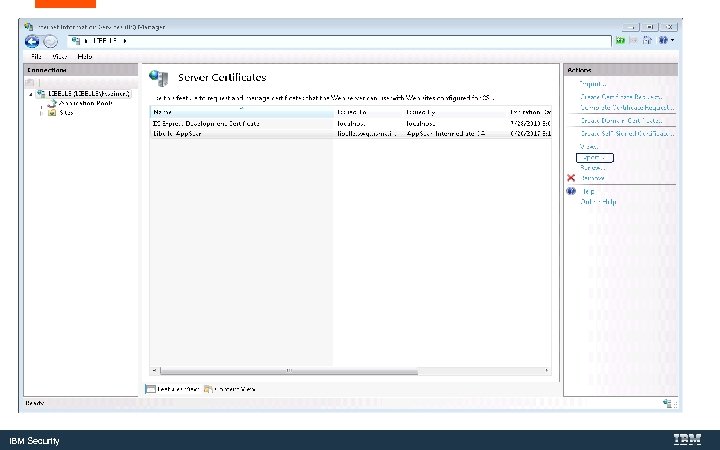Click the home icon in the top-right toolbar

click(x=647, y=40)
